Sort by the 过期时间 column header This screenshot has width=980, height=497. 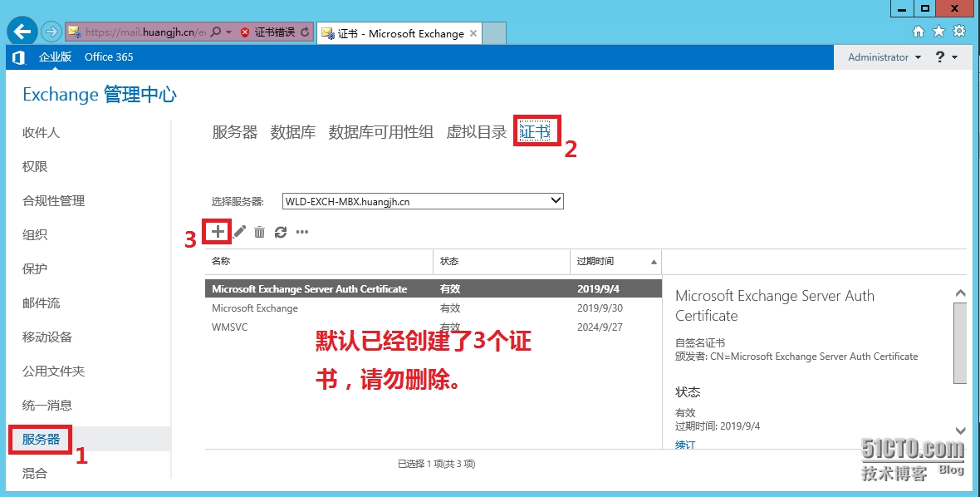615,261
